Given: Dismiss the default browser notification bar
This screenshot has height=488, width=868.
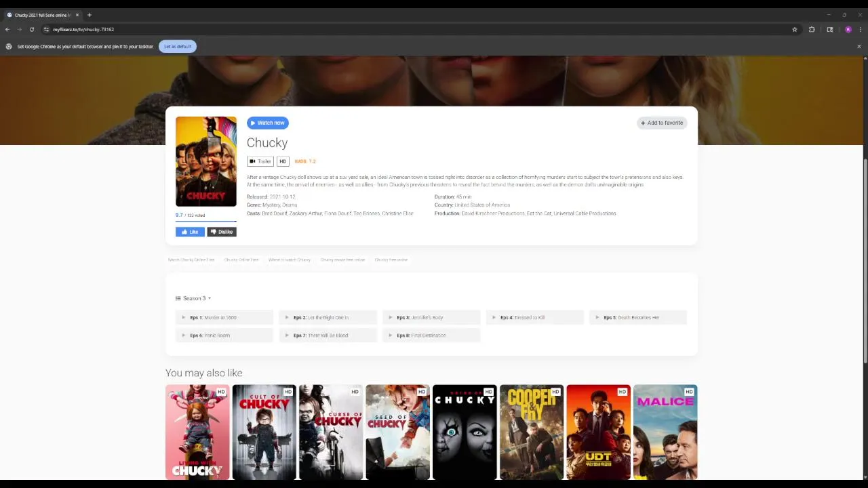Looking at the screenshot, I should coord(859,47).
